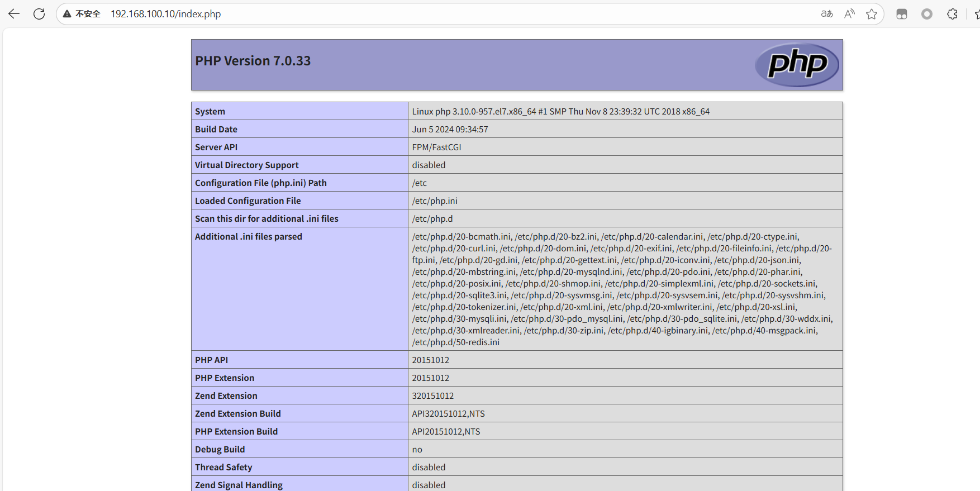The height and width of the screenshot is (491, 980).
Task: Click the Virtual Directory Support label
Action: pyautogui.click(x=247, y=165)
